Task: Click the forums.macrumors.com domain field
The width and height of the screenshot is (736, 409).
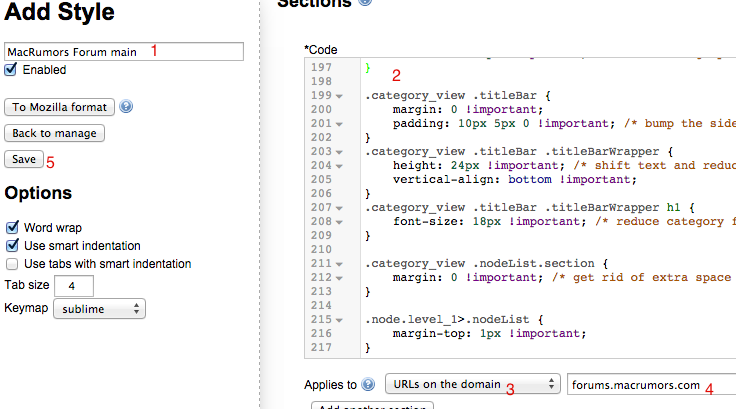Action: pos(652,385)
